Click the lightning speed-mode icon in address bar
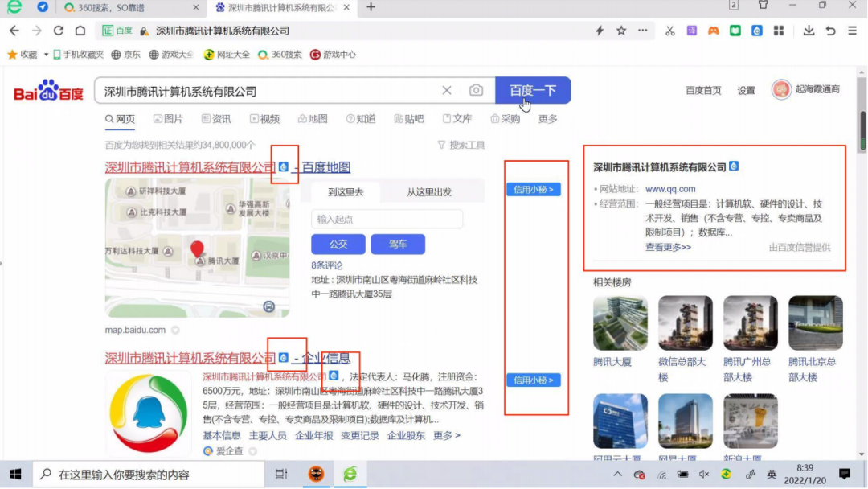Viewport: 868px width, 489px height. pos(600,31)
